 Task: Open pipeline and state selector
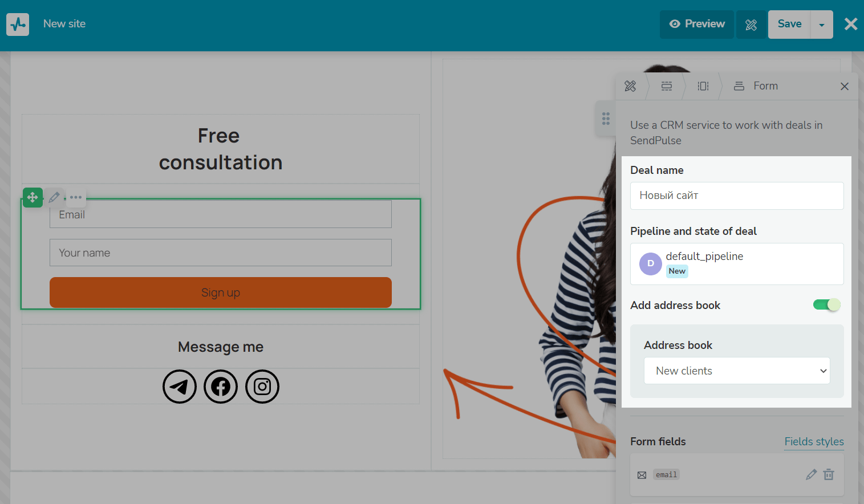click(x=737, y=264)
